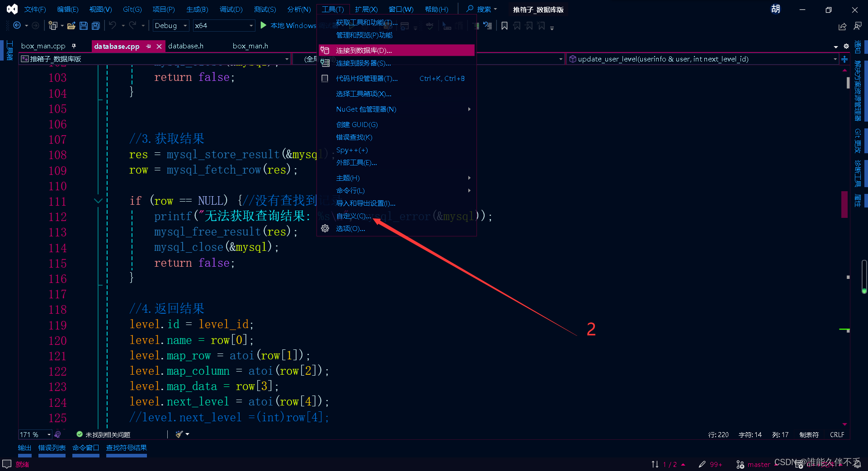Open the 171 % zoom dropdown
The width and height of the screenshot is (868, 471).
pos(35,434)
